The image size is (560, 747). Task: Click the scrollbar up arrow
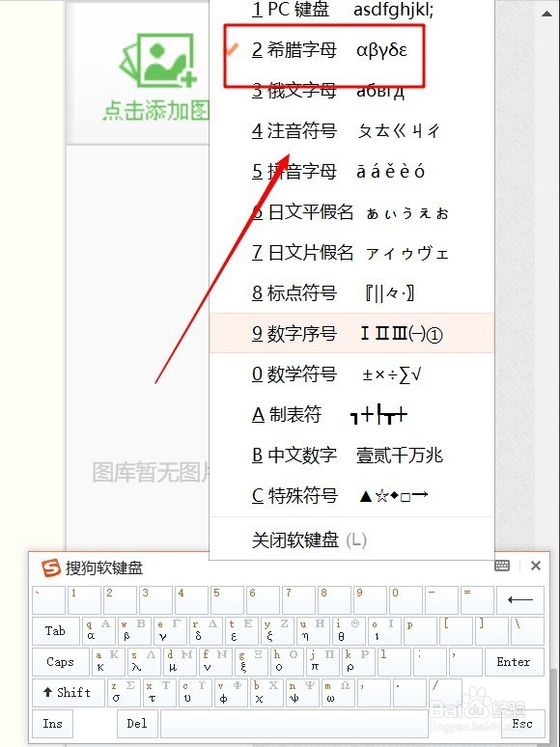(x=547, y=14)
